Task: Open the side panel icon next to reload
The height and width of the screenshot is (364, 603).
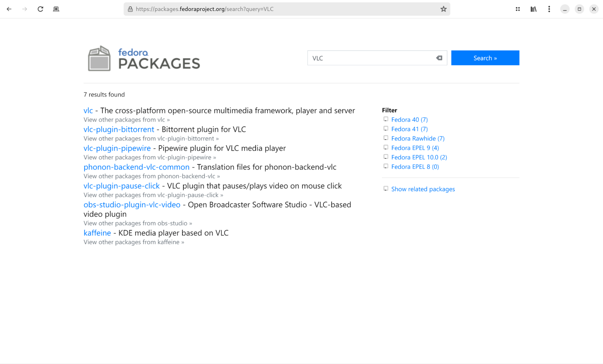Action: [56, 9]
